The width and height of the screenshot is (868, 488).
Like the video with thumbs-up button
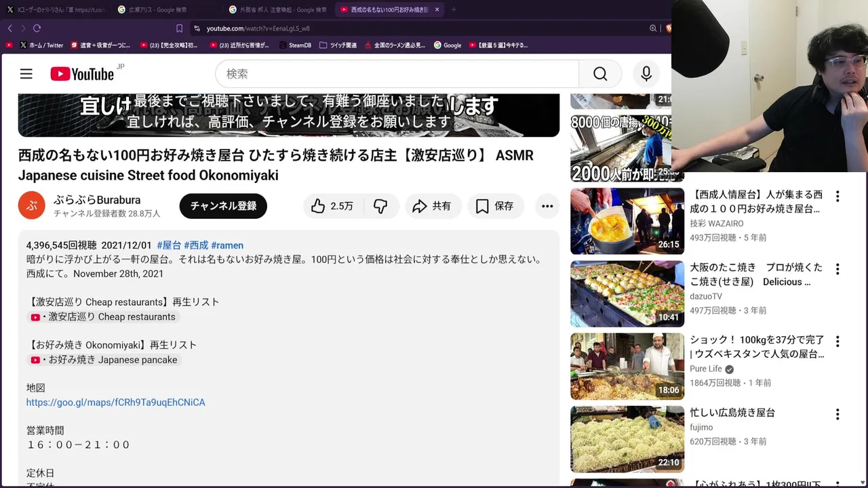tap(332, 206)
